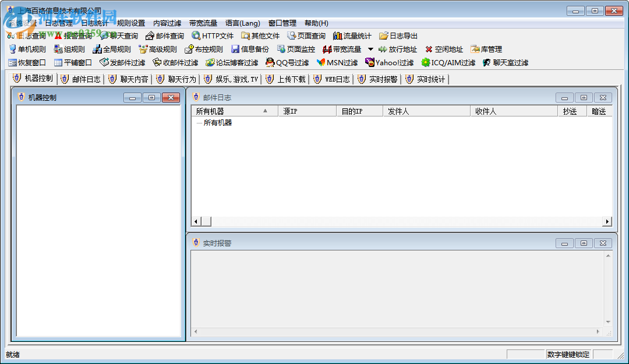Screen dimensions: 629x364
Task: Open 规则设置 menu
Action: click(x=131, y=23)
